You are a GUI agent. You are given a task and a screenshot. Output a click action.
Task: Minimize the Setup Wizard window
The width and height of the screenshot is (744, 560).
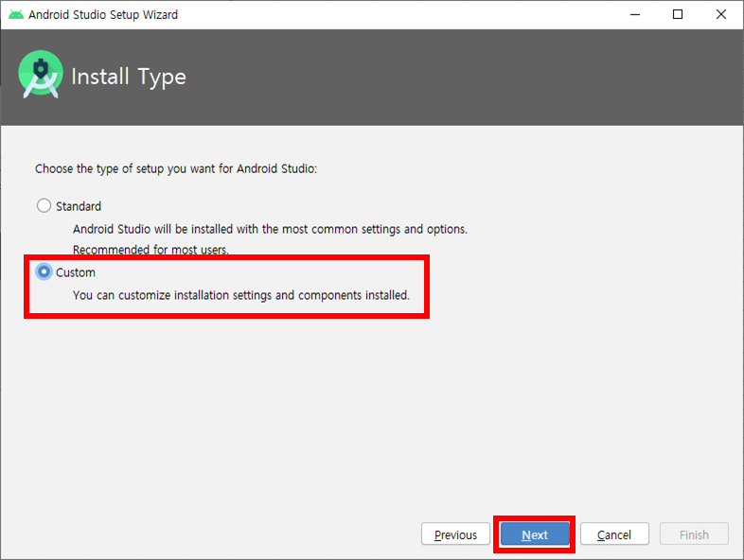[x=635, y=15]
